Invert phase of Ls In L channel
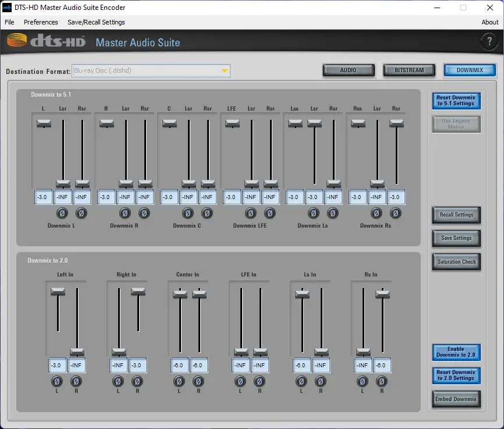This screenshot has height=429, width=504. click(301, 381)
